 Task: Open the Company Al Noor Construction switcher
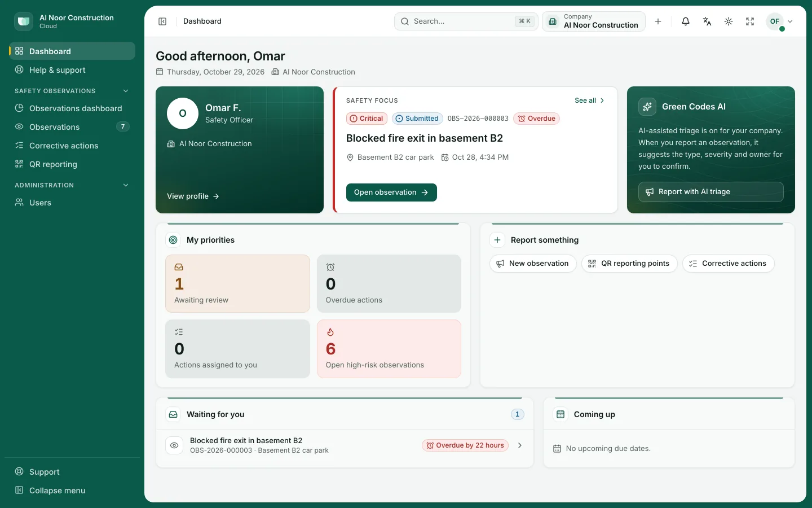[594, 21]
